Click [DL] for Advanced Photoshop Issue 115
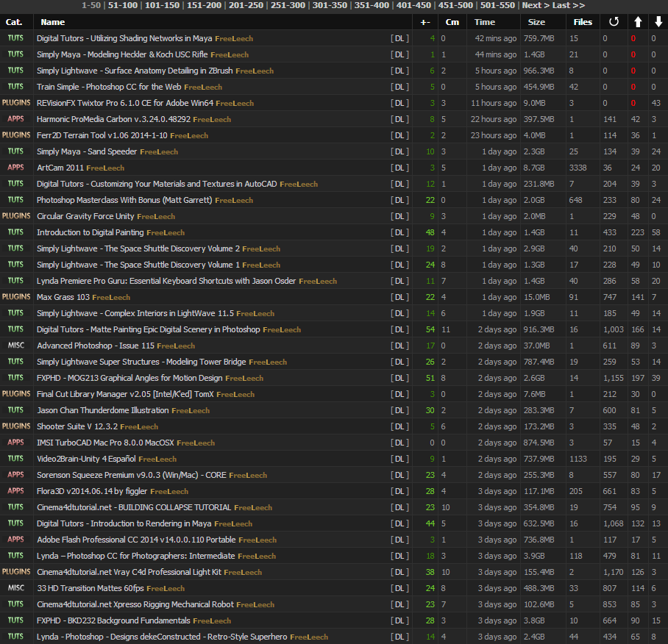The height and width of the screenshot is (644, 668). [399, 346]
